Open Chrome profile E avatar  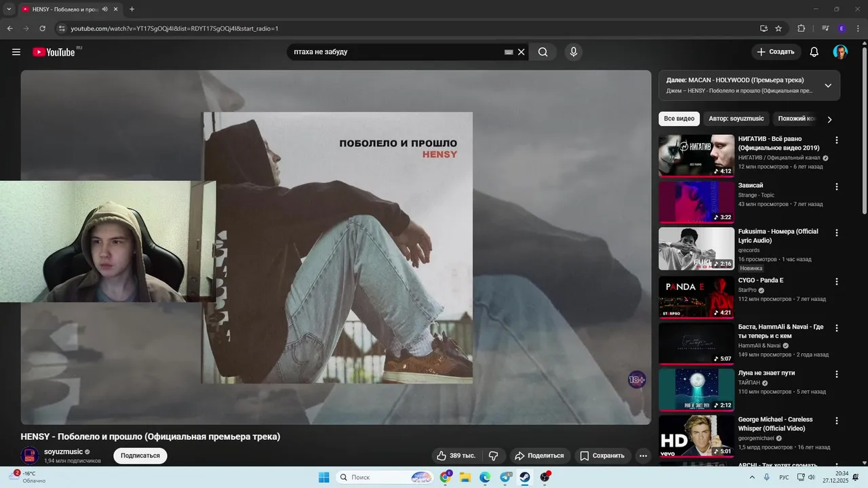[x=842, y=28]
